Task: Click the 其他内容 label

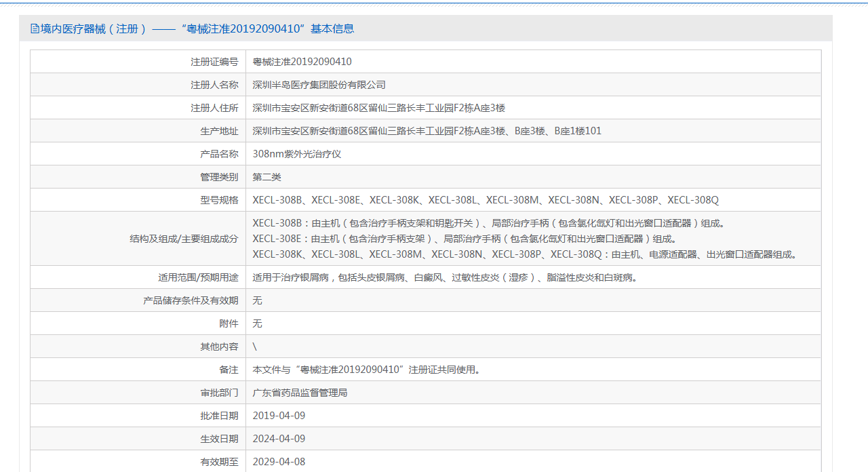Action: tap(219, 347)
